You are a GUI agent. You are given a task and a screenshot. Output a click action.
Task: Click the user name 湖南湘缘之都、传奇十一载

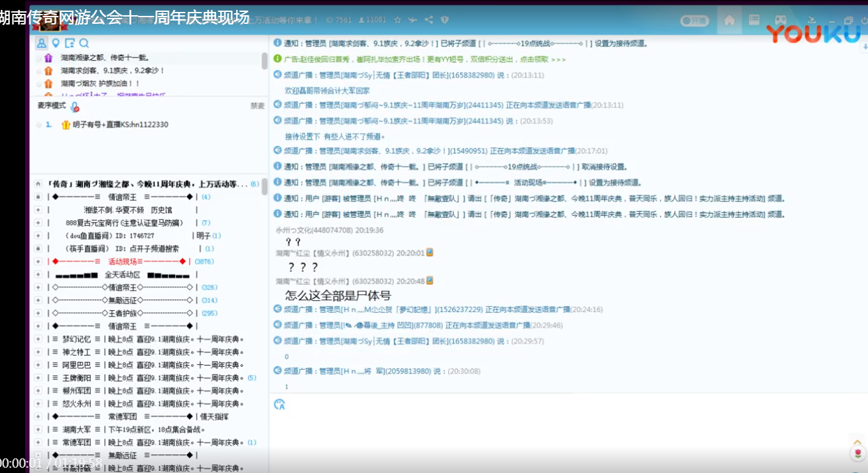tap(107, 58)
